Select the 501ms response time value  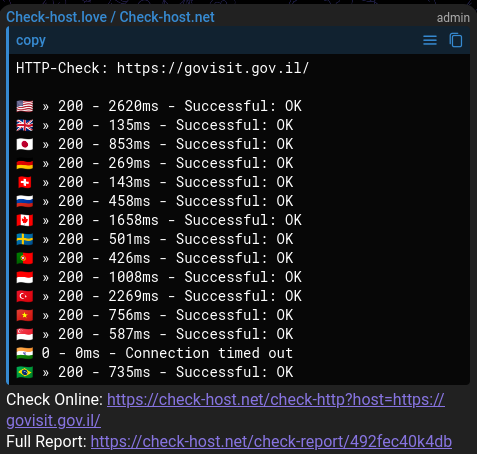129,239
